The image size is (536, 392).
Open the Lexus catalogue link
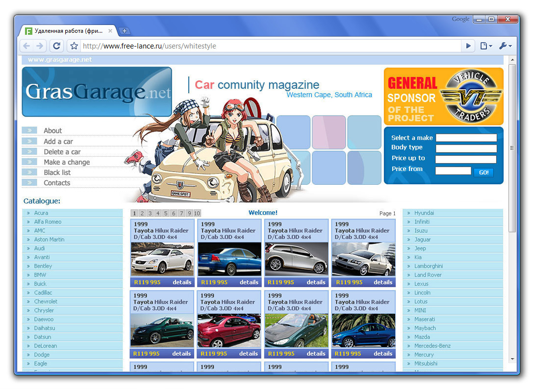[x=421, y=284]
